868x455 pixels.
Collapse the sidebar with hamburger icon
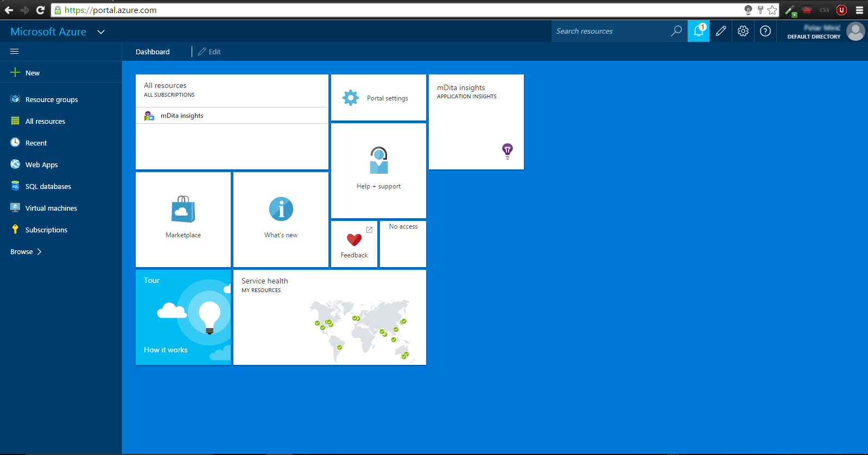[15, 52]
